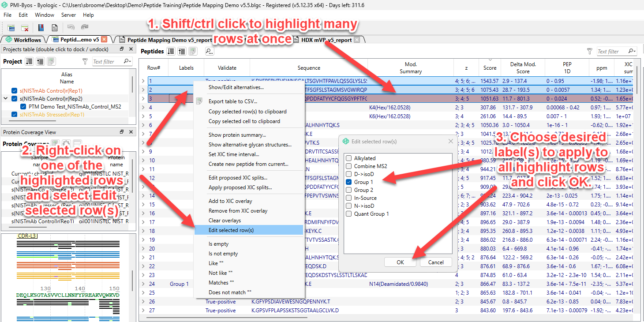Collapse all rows icon in the Peptides panel
The image size is (644, 322).
182,52
